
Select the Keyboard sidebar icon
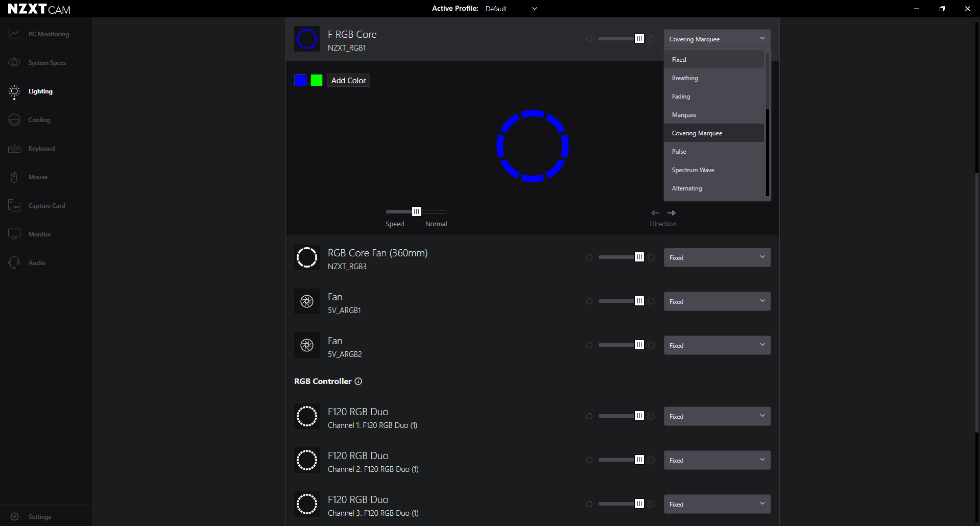tap(14, 149)
